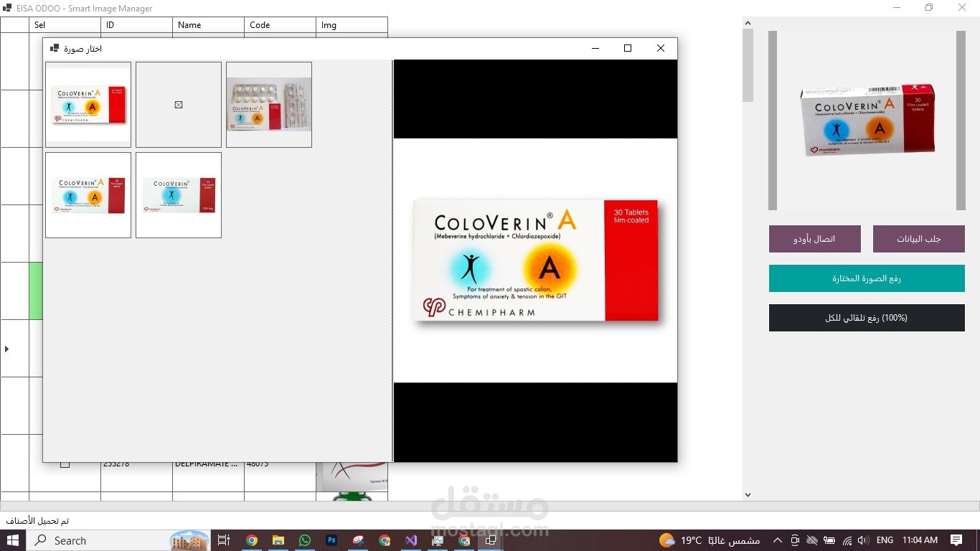Click the large Coloverin A preview image
This screenshot has width=980, height=551.
pyautogui.click(x=535, y=260)
